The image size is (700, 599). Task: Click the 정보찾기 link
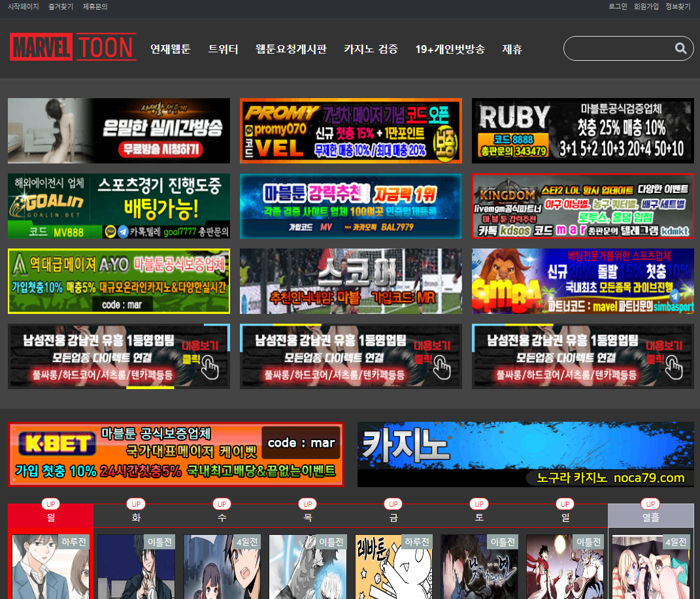pyautogui.click(x=678, y=7)
